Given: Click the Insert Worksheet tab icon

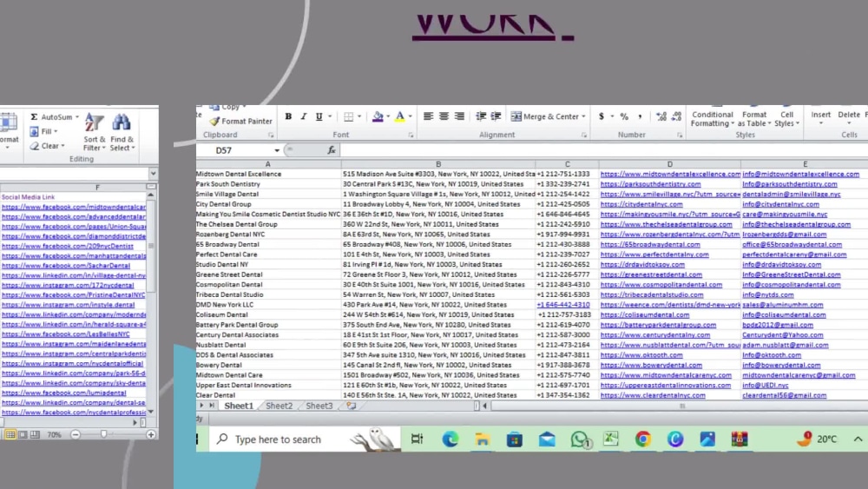Looking at the screenshot, I should coord(351,406).
